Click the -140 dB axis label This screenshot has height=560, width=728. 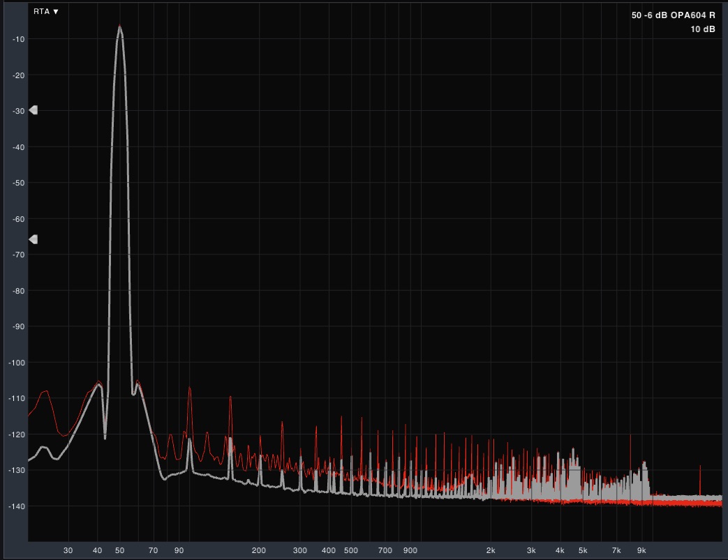[17, 506]
